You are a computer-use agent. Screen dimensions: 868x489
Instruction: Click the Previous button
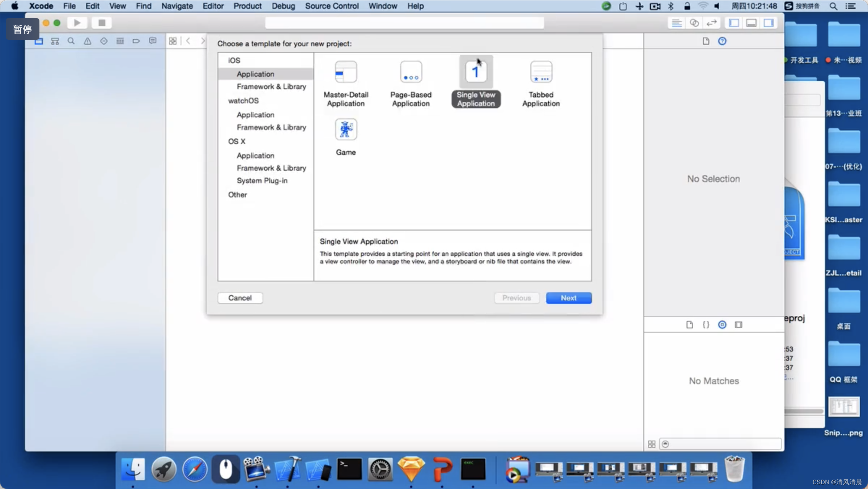[516, 298]
